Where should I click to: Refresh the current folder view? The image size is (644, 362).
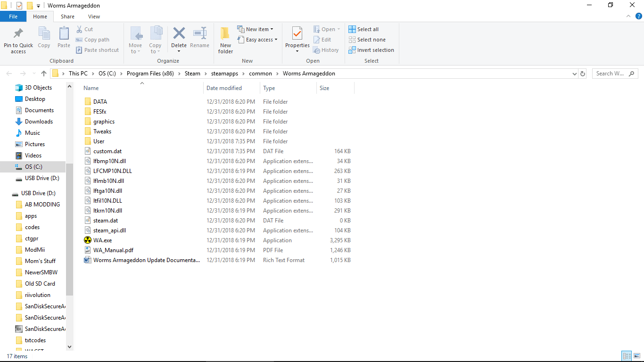(x=583, y=74)
